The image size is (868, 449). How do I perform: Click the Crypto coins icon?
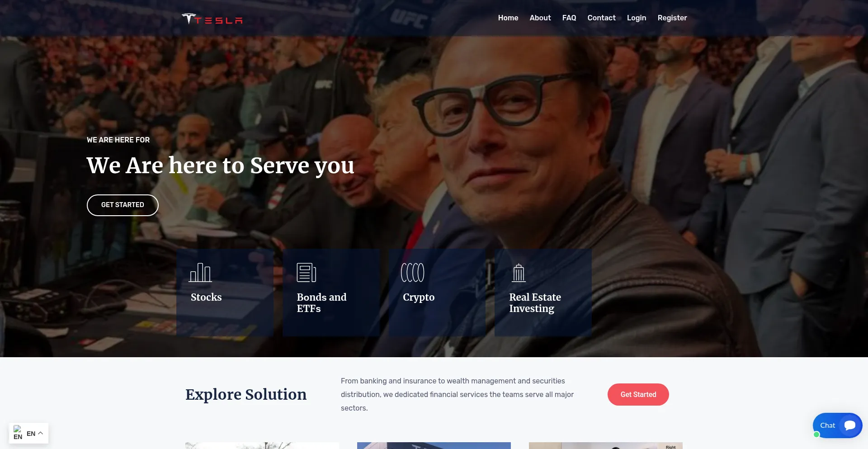[x=412, y=273]
